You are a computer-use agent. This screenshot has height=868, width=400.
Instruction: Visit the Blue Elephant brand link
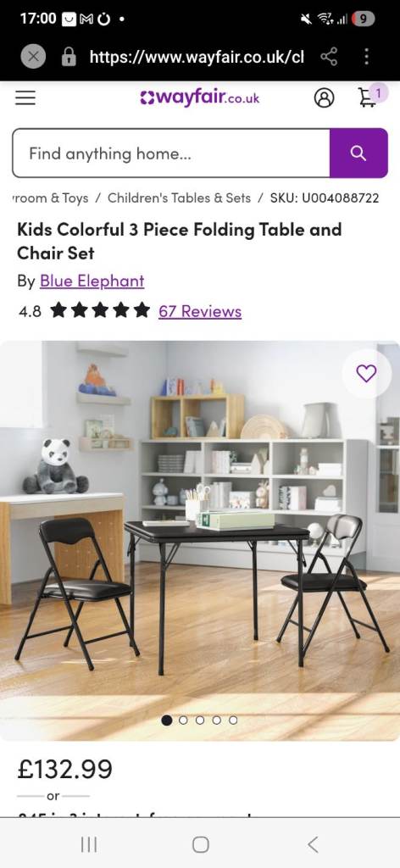(92, 281)
